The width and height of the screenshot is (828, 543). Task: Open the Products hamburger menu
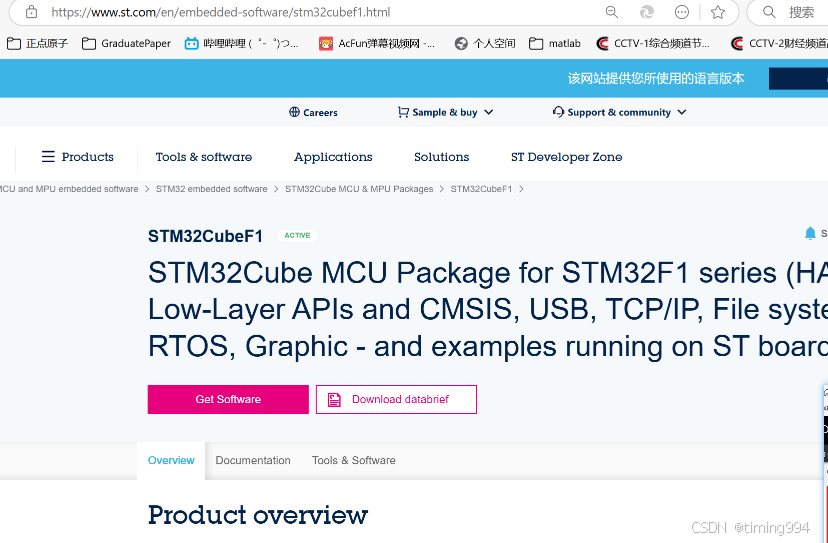[x=77, y=157]
